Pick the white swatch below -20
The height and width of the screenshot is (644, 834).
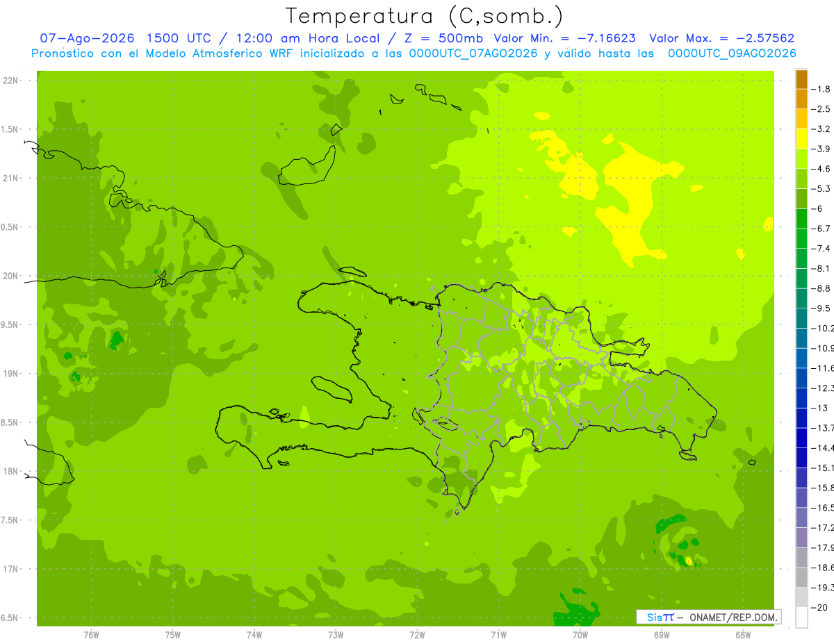click(801, 617)
